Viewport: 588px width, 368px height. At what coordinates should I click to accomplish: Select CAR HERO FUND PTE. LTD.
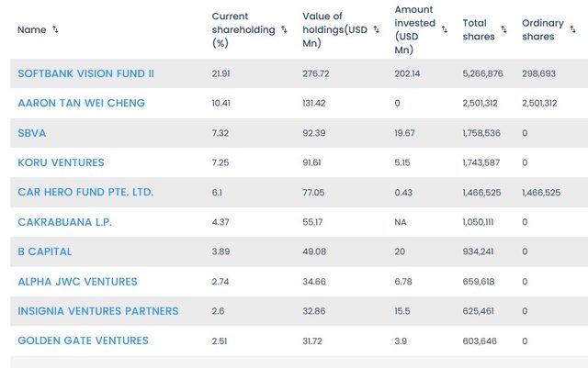click(x=85, y=192)
